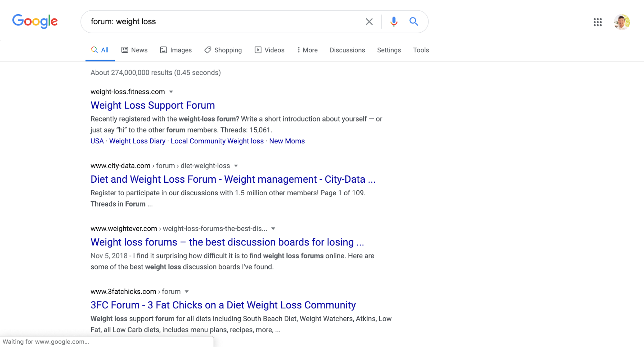Open search Settings
Image resolution: width=644 pixels, height=347 pixels.
point(389,50)
